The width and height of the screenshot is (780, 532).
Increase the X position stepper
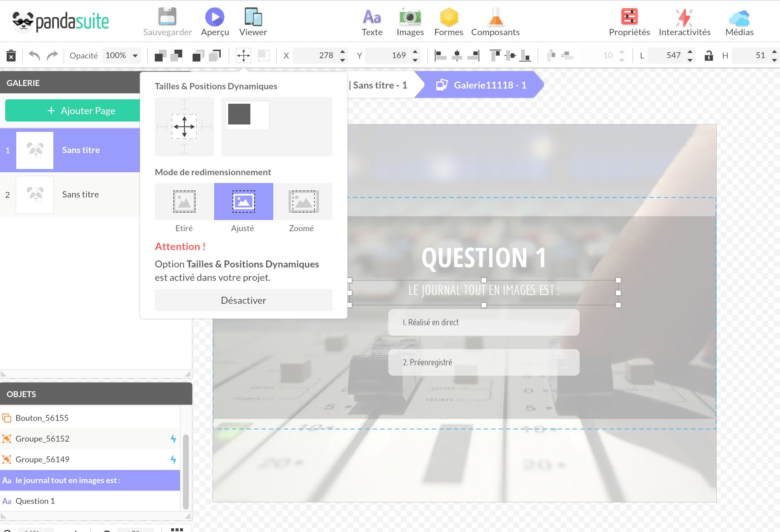343,51
